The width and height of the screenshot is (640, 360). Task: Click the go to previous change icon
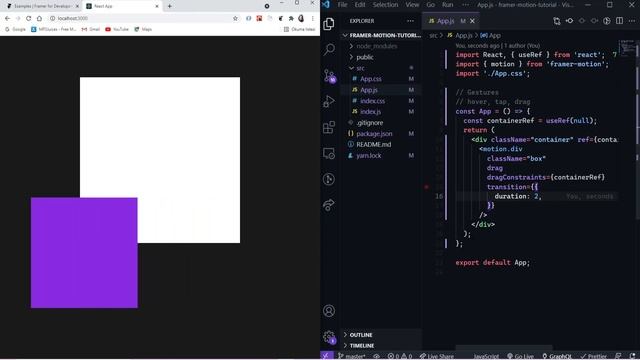click(569, 21)
